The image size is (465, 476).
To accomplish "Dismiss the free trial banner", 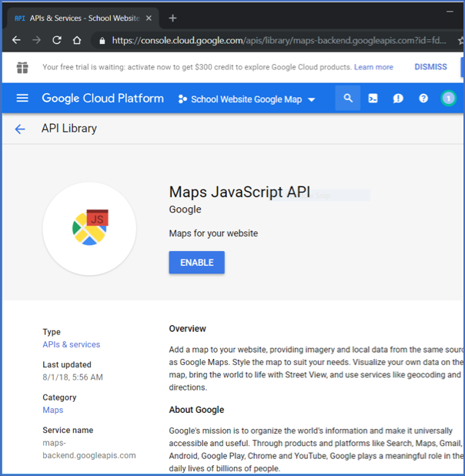I will pyautogui.click(x=430, y=67).
